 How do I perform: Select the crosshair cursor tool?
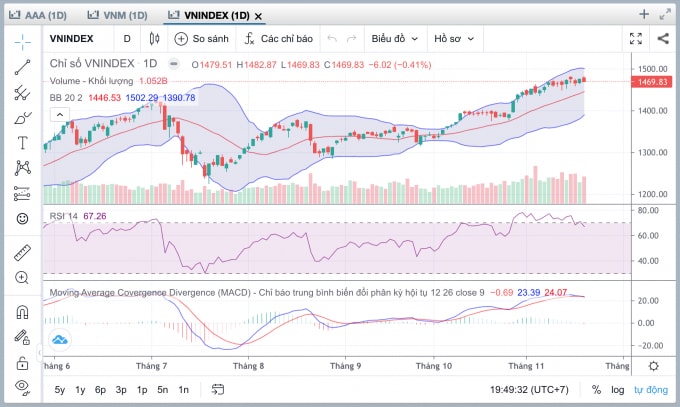tap(23, 42)
